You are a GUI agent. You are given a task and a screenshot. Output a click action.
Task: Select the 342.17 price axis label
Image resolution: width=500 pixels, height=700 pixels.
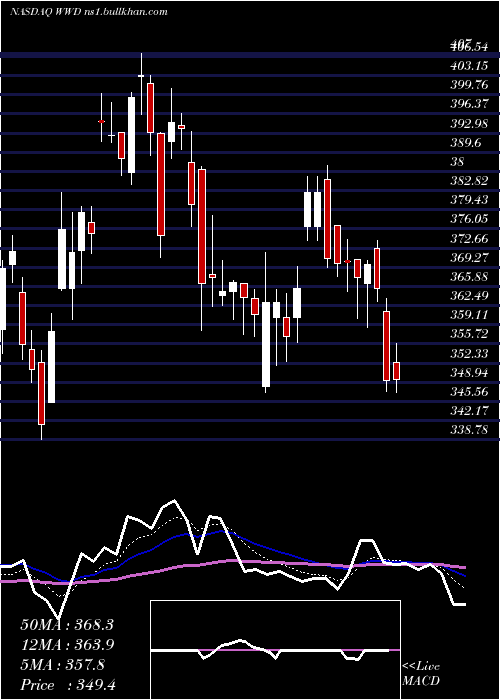(x=469, y=411)
